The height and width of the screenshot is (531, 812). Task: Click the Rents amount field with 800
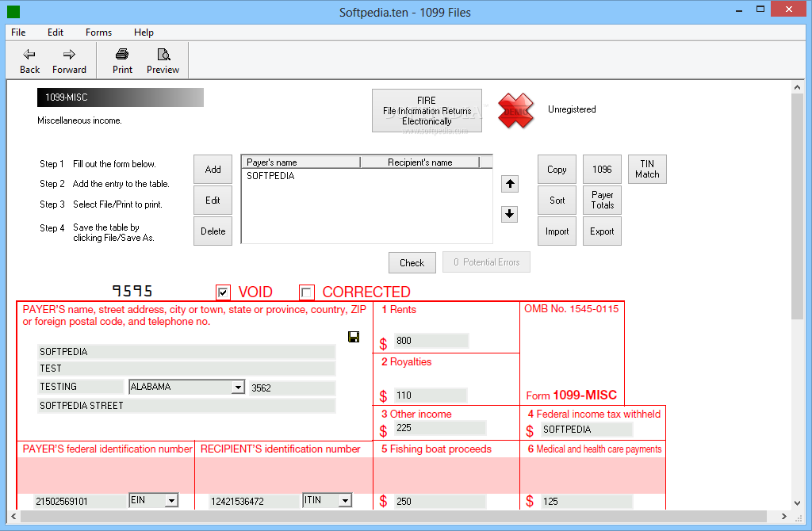pyautogui.click(x=431, y=341)
